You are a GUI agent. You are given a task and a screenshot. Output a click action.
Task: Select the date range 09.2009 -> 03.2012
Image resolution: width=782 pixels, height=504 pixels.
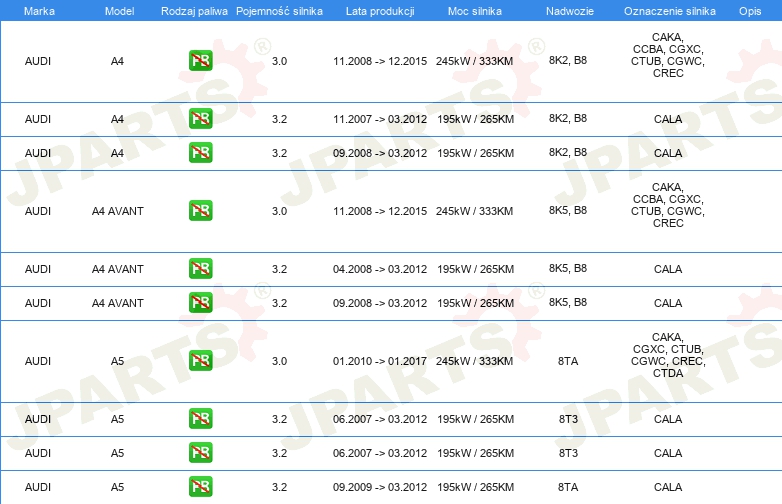tap(380, 487)
